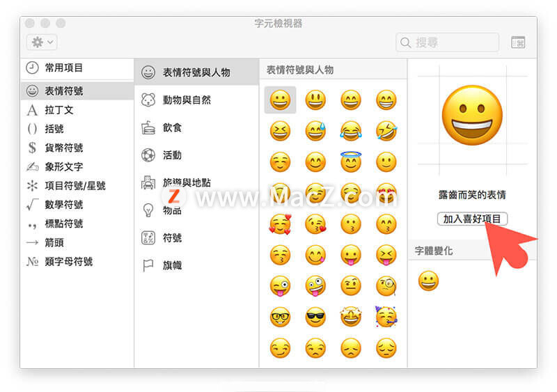The width and height of the screenshot is (557, 392).
Task: Open 飲食 subcategory
Action: 196,127
